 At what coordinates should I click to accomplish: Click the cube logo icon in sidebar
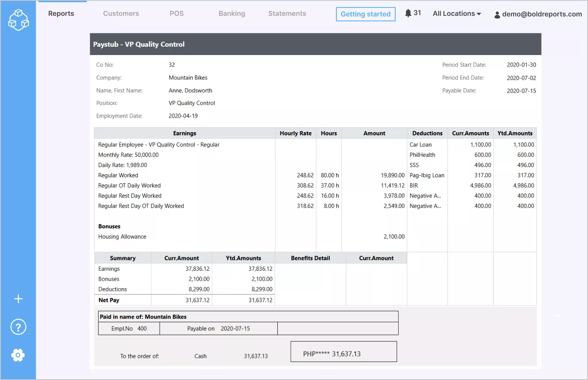[18, 20]
